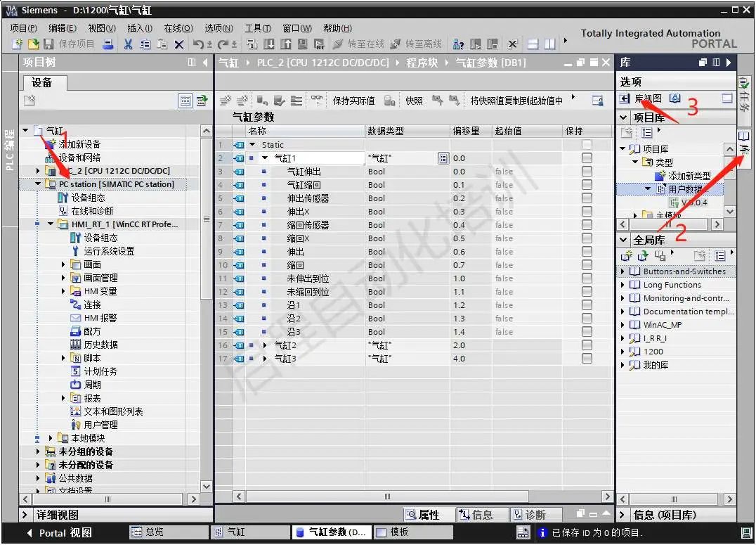Click the new project icon in toolbar

(18, 44)
